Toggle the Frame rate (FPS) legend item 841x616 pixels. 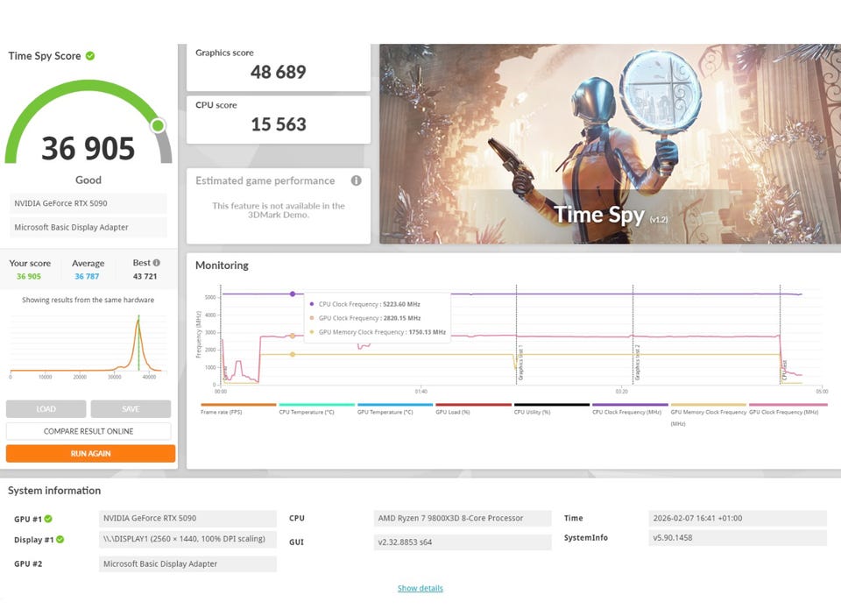point(238,409)
